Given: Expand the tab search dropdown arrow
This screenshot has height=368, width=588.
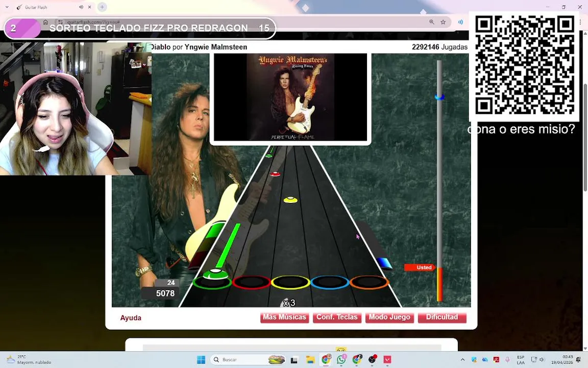Looking at the screenshot, I should point(7,7).
